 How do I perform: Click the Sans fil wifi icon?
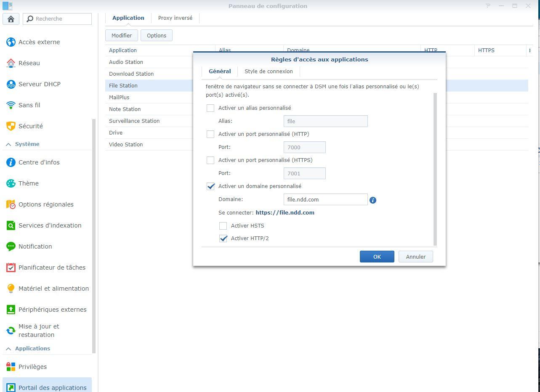point(11,105)
